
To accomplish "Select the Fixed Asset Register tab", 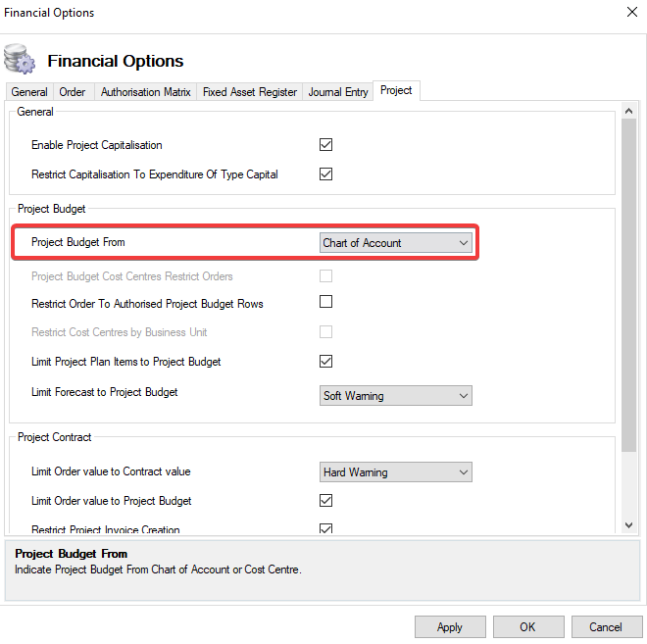I will [250, 92].
